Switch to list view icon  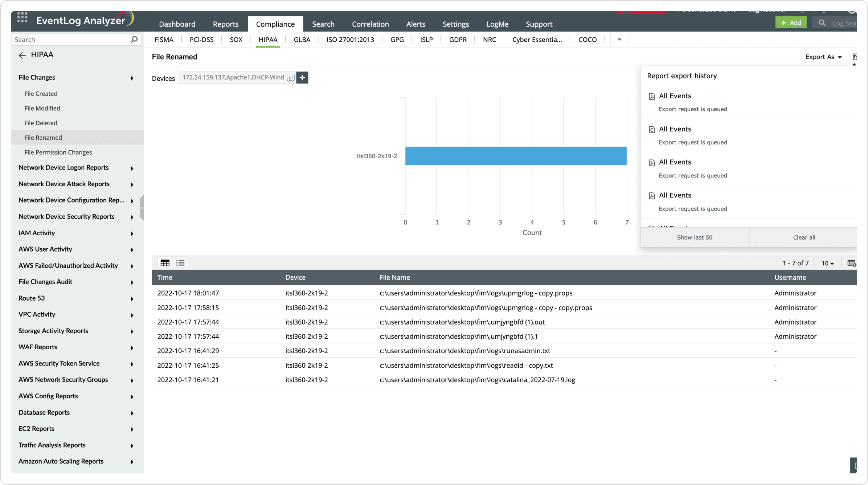pos(180,263)
